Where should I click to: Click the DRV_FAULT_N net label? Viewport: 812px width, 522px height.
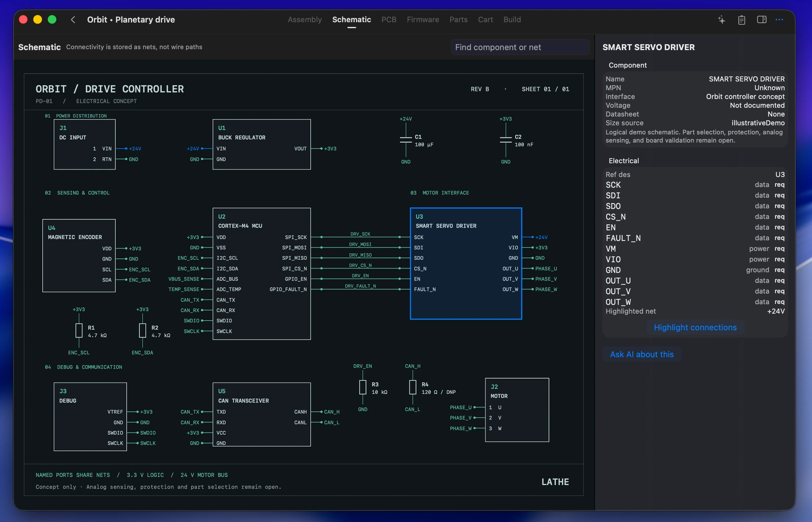tap(360, 286)
